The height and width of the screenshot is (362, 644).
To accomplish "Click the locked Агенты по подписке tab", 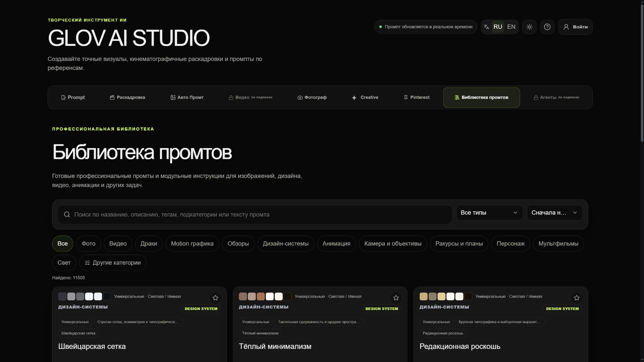I will point(556,97).
